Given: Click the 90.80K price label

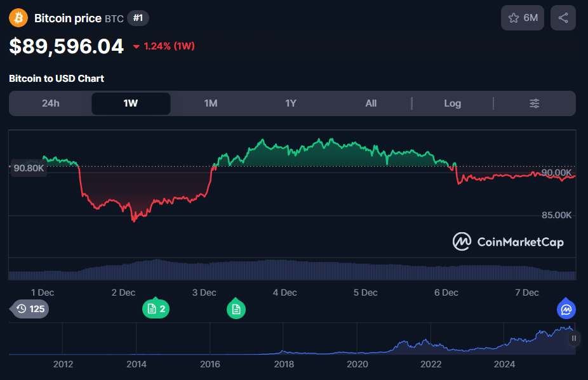Looking at the screenshot, I should tap(29, 168).
